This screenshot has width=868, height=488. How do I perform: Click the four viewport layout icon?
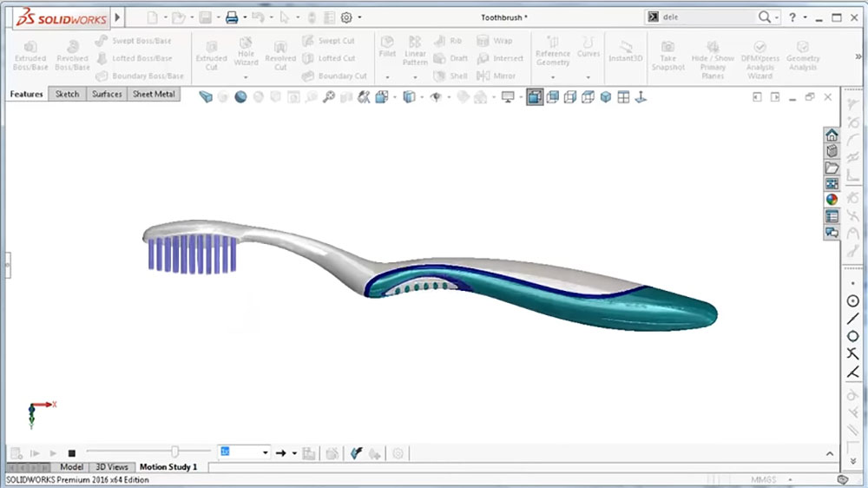[623, 97]
